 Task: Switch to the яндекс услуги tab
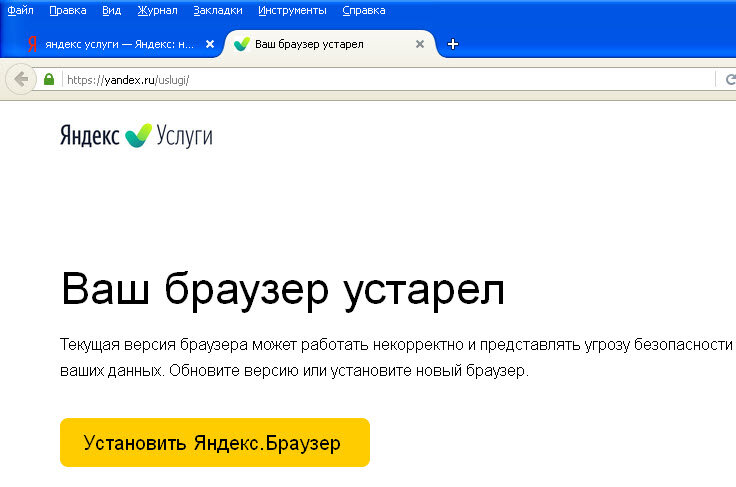119,44
